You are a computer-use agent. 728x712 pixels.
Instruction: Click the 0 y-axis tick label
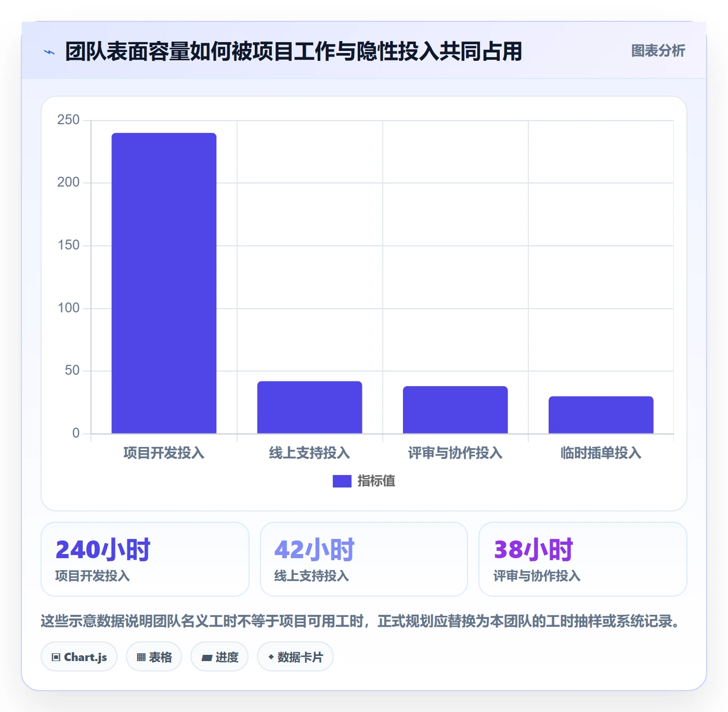[76, 433]
